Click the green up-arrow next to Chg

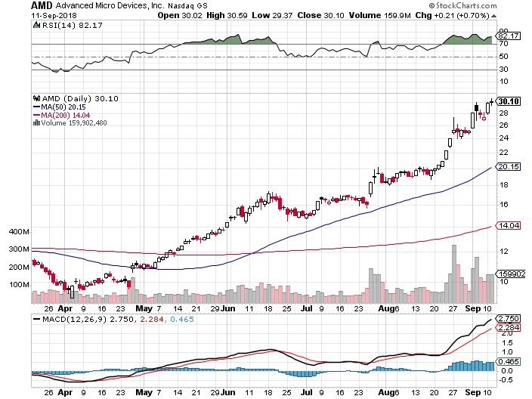[494, 16]
